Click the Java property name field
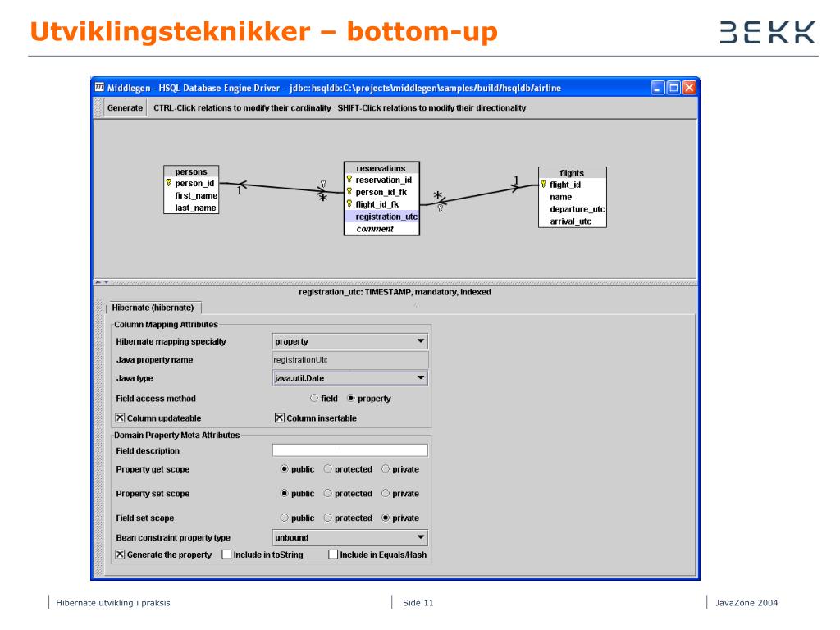This screenshot has height=630, width=840. [x=350, y=360]
